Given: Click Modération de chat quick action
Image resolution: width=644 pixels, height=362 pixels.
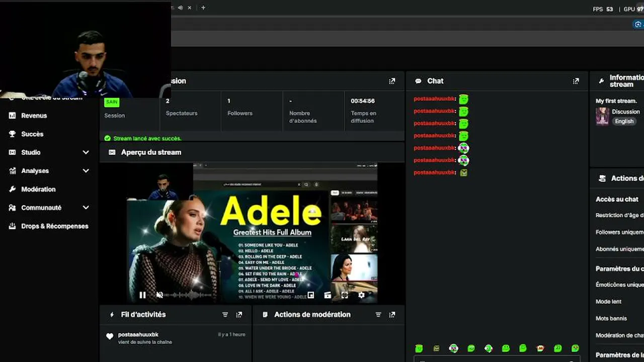Looking at the screenshot, I should click(x=619, y=335).
